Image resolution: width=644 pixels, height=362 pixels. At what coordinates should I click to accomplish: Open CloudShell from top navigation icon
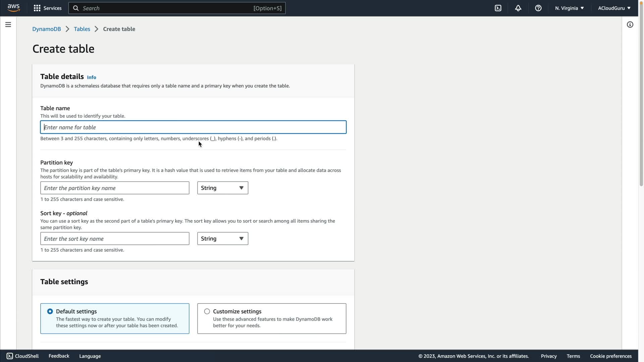tap(498, 8)
